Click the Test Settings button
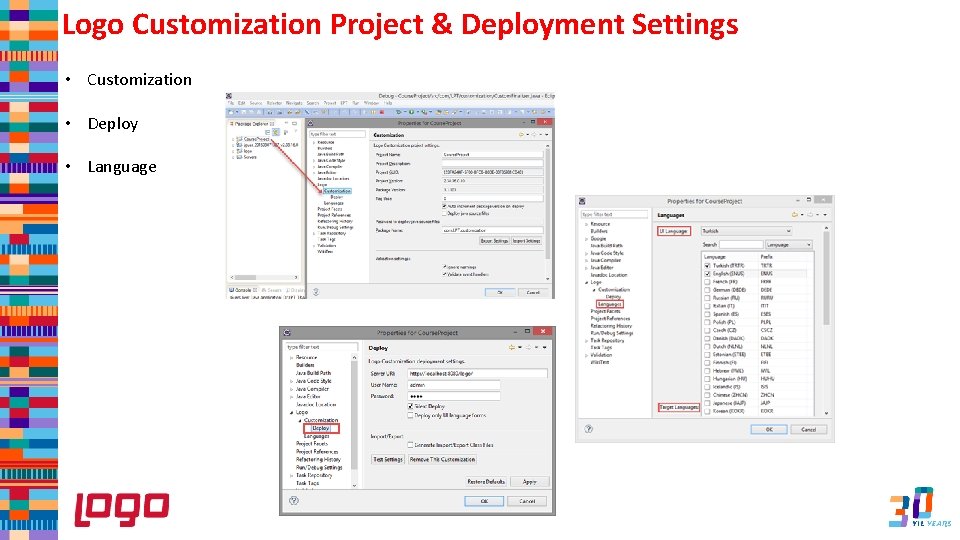 tap(388, 459)
